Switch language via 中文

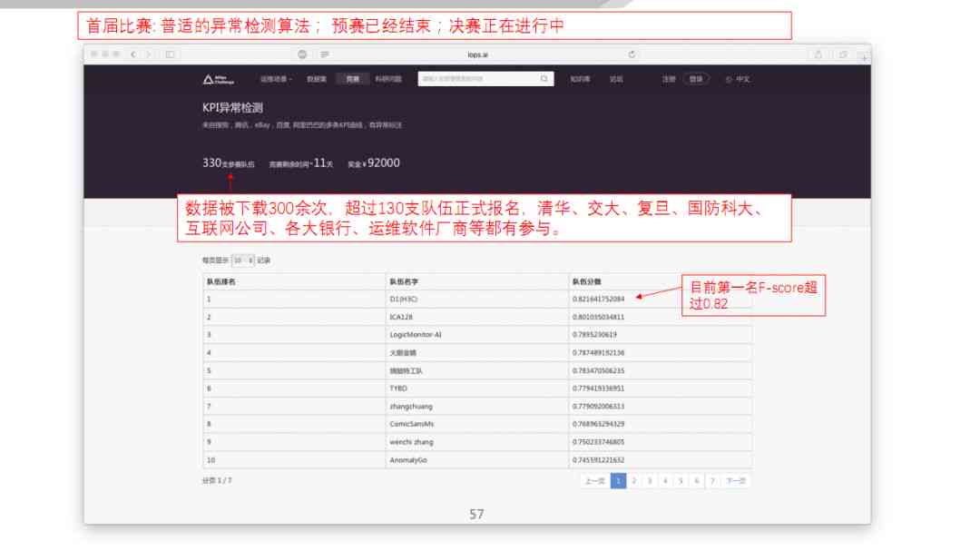pyautogui.click(x=742, y=80)
